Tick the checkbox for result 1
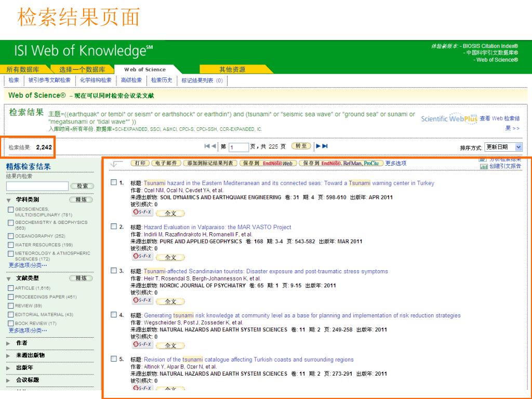This screenshot has height=399, width=532. click(x=114, y=182)
